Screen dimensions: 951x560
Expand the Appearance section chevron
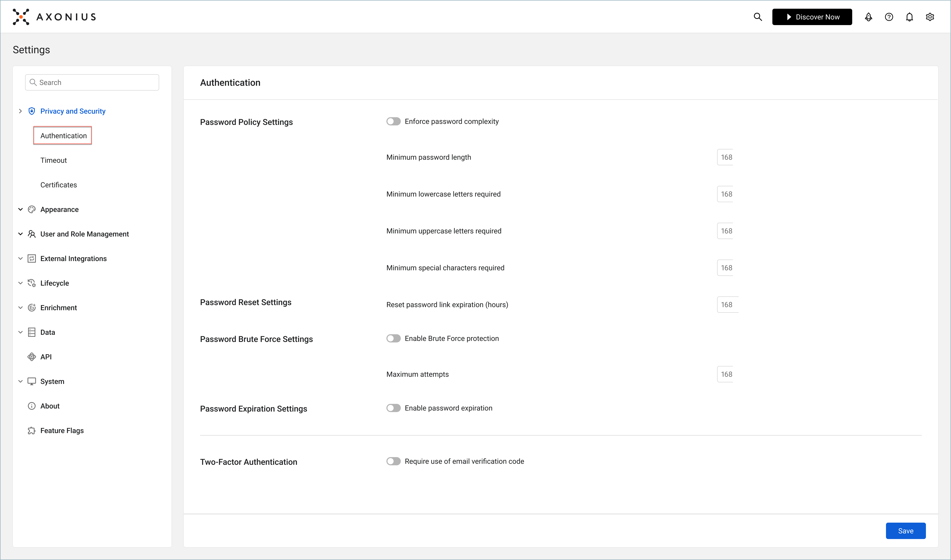[x=20, y=209]
